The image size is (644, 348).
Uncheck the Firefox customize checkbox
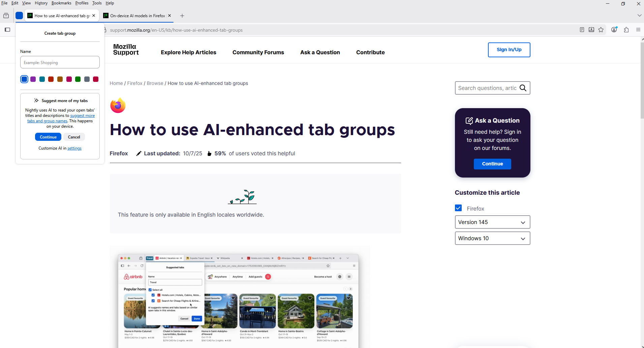pyautogui.click(x=458, y=208)
